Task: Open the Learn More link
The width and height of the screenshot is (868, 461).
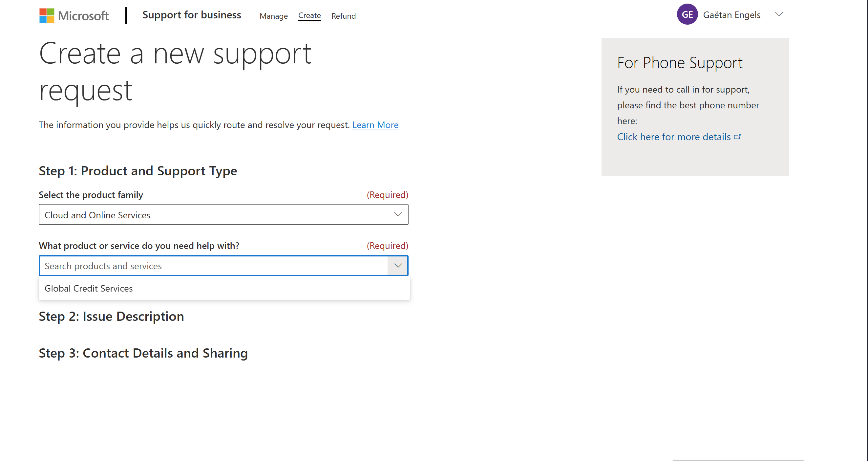Action: [375, 125]
